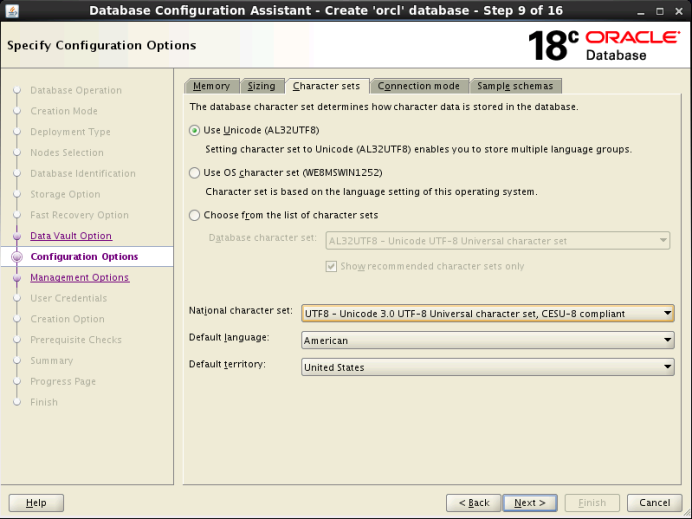
Task: Jump to Data Vault Option step
Action: click(x=71, y=236)
